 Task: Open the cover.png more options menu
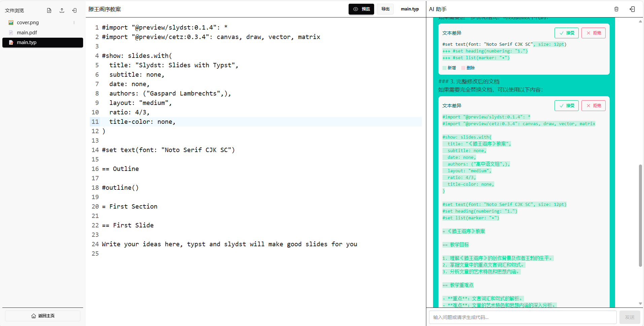click(74, 23)
